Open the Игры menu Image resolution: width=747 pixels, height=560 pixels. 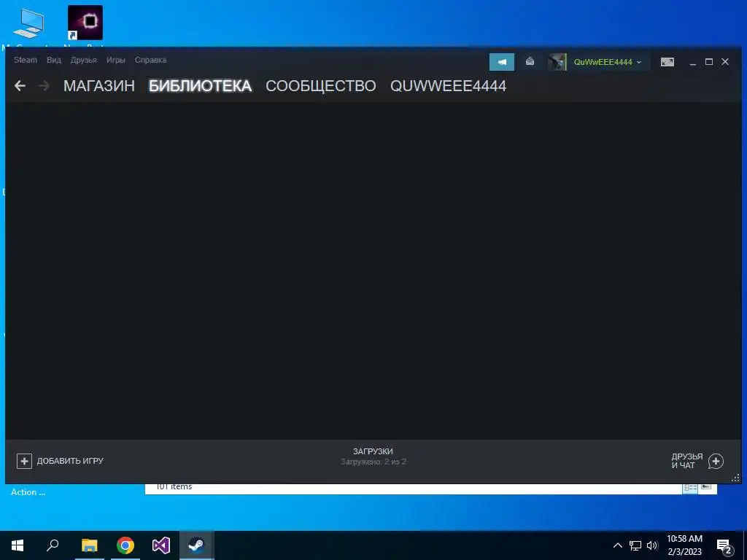(116, 60)
